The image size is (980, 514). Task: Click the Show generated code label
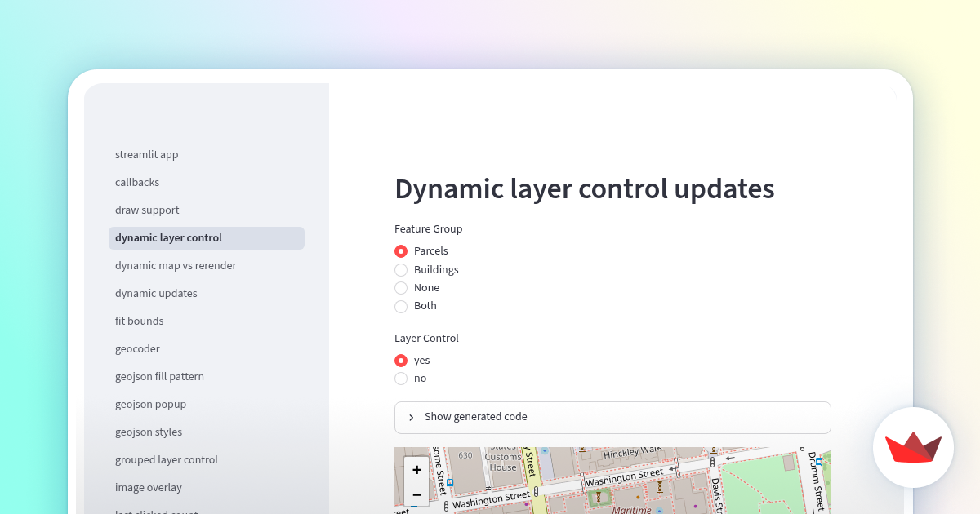pyautogui.click(x=476, y=417)
